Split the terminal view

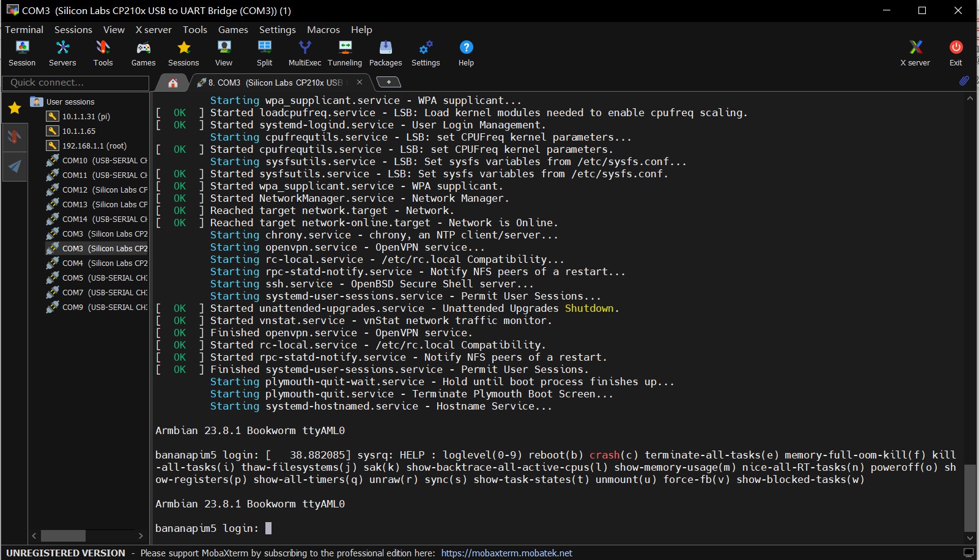coord(264,53)
